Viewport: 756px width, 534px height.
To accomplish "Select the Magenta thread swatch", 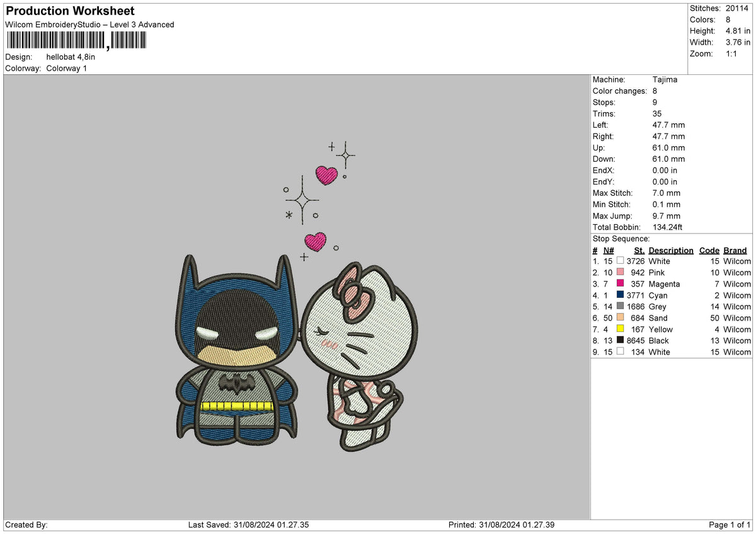I will tap(620, 283).
